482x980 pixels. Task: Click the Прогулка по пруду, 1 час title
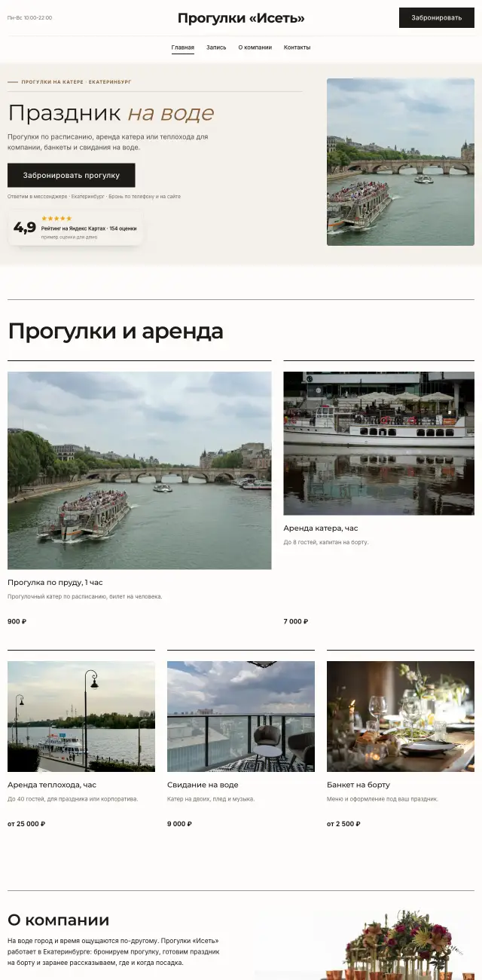pyautogui.click(x=55, y=583)
